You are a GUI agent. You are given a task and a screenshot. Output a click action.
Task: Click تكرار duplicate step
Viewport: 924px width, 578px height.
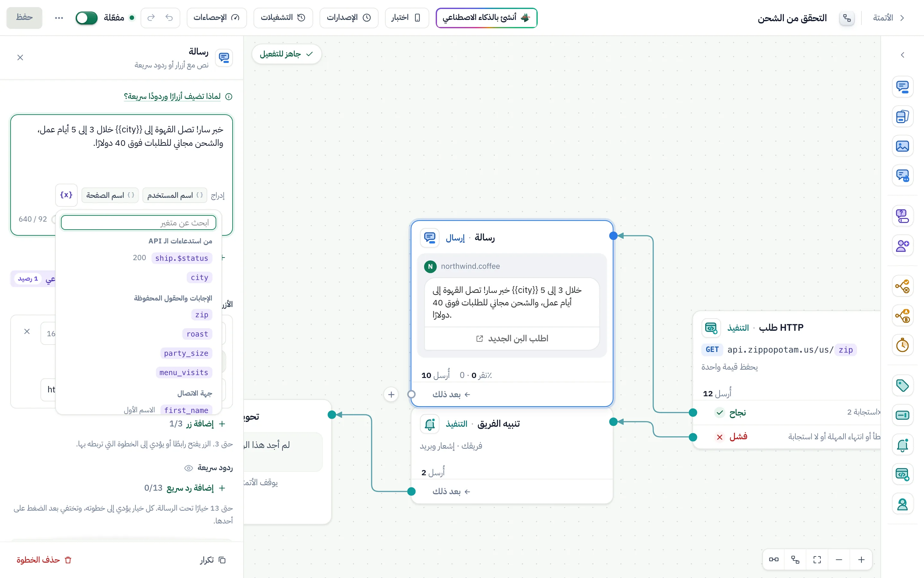pos(213,560)
